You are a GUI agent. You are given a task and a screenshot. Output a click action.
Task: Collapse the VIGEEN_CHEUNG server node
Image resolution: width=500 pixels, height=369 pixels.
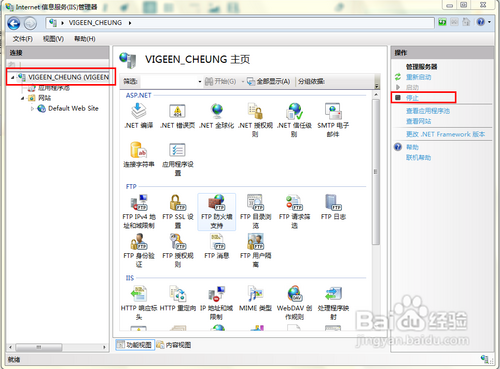pos(13,77)
